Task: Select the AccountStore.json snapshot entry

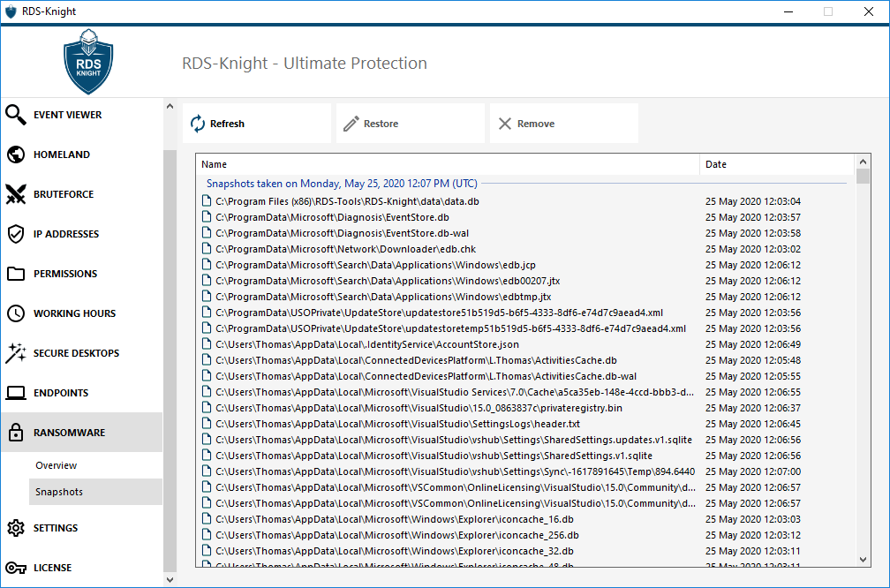Action: (367, 344)
